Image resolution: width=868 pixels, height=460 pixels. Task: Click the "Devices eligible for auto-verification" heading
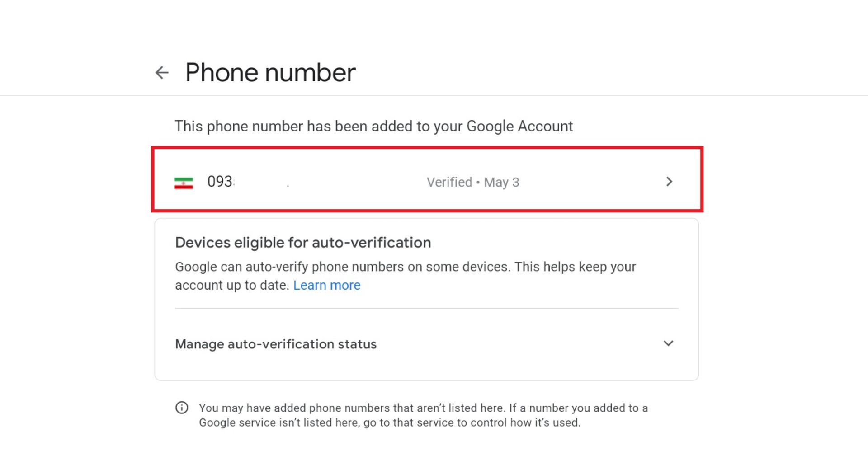[303, 243]
